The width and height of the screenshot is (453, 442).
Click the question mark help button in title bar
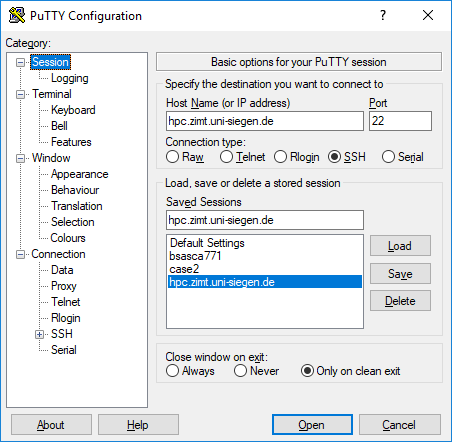click(x=383, y=15)
